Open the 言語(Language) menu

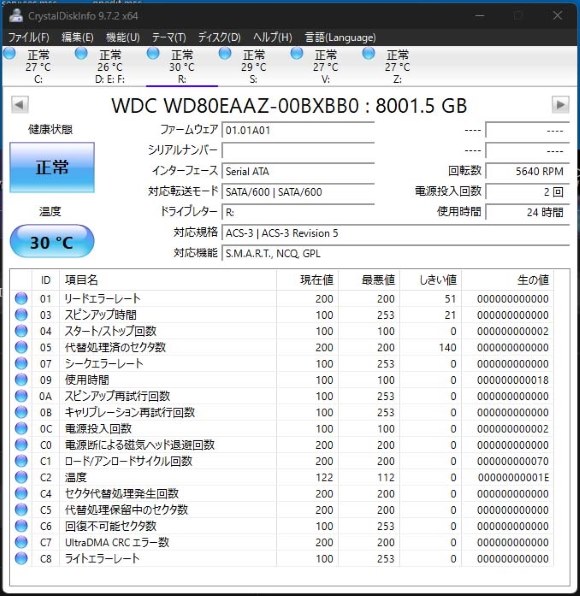[340, 37]
